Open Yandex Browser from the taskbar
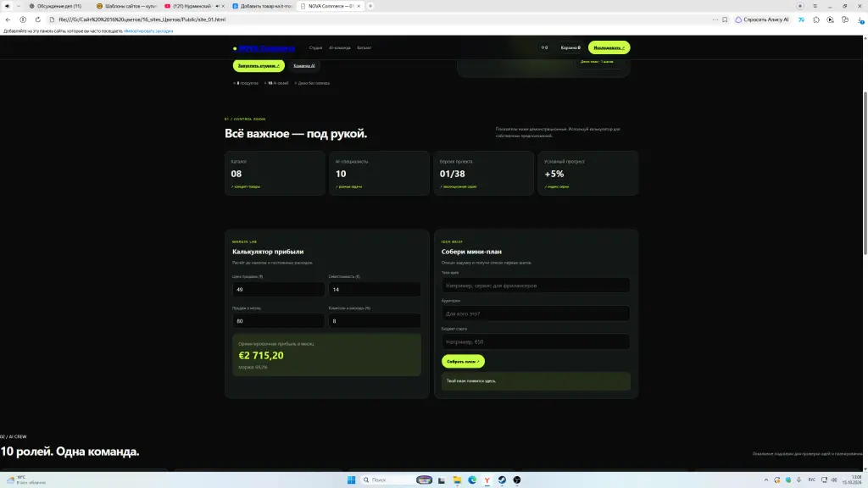The width and height of the screenshot is (868, 488). coord(487,480)
